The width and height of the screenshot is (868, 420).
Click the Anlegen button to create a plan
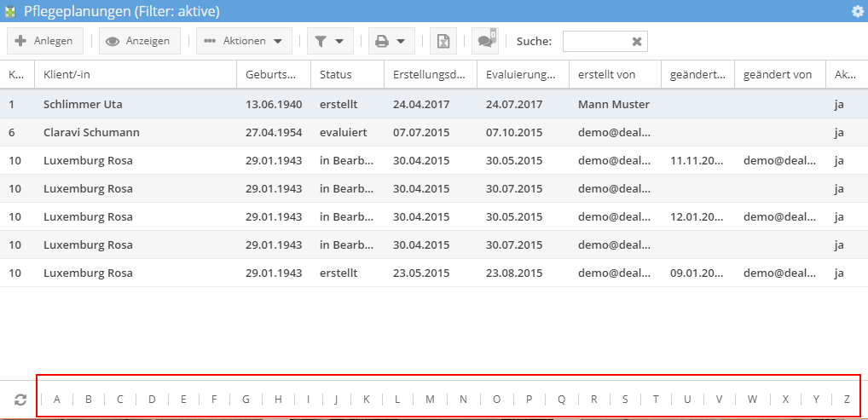tap(44, 41)
